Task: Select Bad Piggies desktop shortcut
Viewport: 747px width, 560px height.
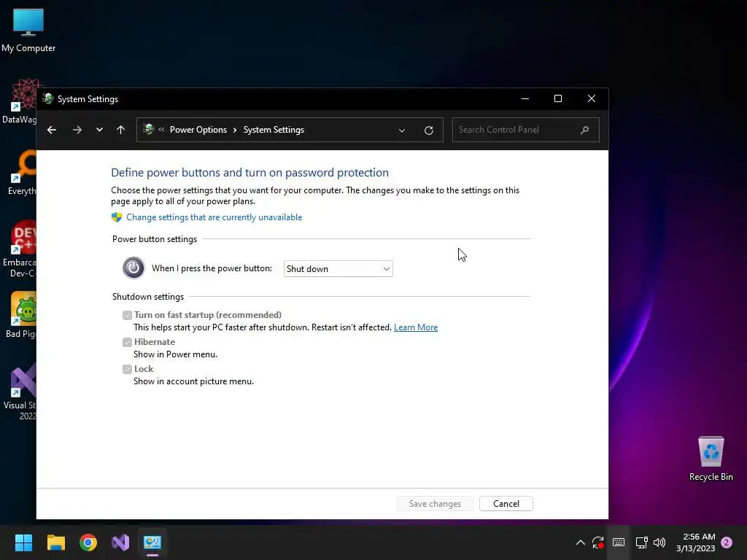Action: [x=21, y=315]
